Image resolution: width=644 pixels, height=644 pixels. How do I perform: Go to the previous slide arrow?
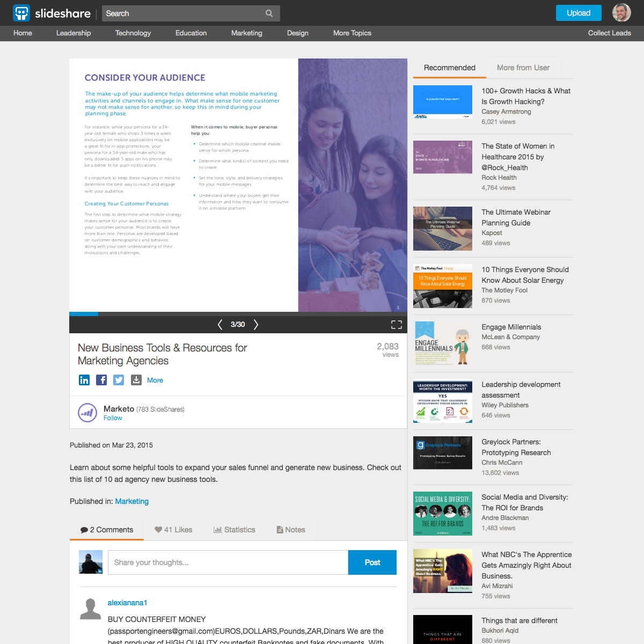click(x=220, y=324)
